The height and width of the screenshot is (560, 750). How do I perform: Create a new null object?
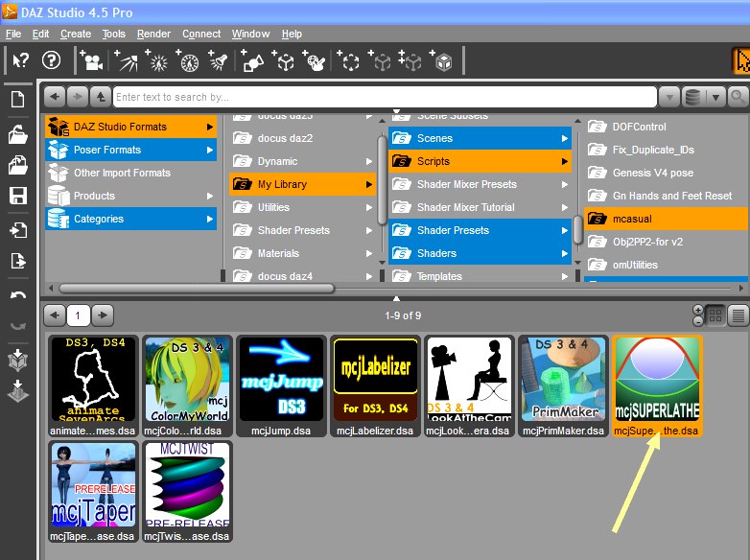283,60
